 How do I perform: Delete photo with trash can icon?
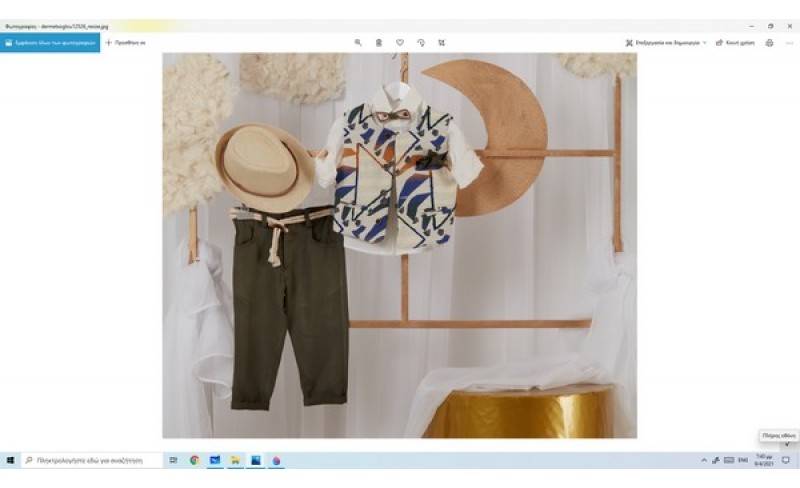(x=379, y=43)
